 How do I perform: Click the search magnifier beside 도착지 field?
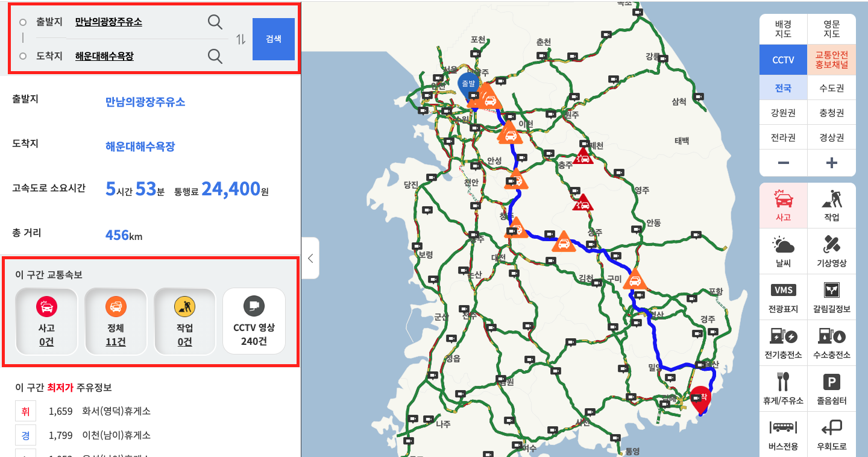tap(215, 56)
